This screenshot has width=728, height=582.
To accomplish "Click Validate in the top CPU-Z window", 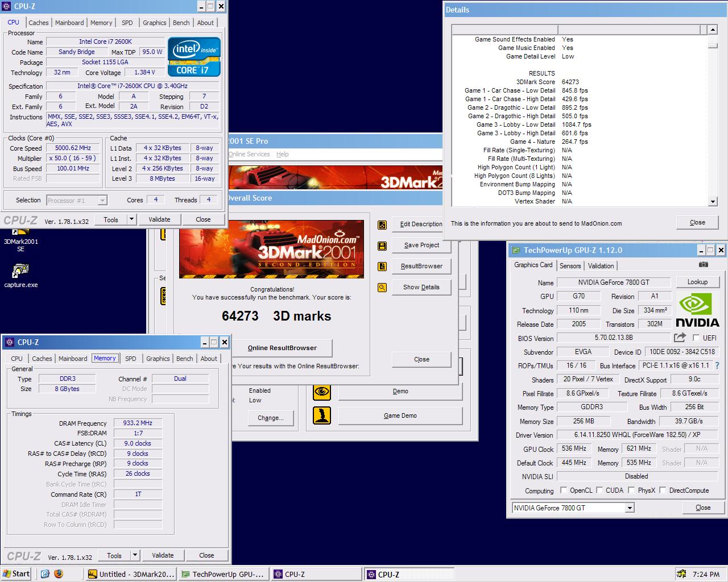I will (x=159, y=219).
